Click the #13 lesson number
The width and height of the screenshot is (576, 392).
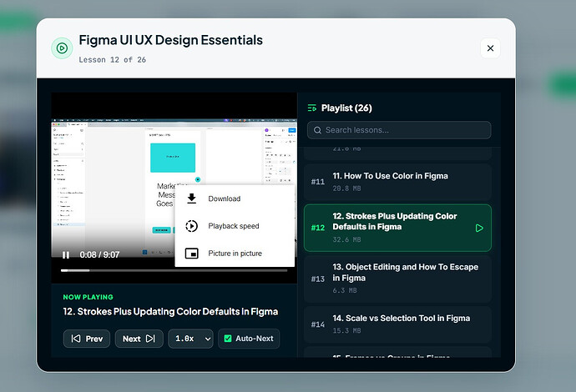click(318, 279)
